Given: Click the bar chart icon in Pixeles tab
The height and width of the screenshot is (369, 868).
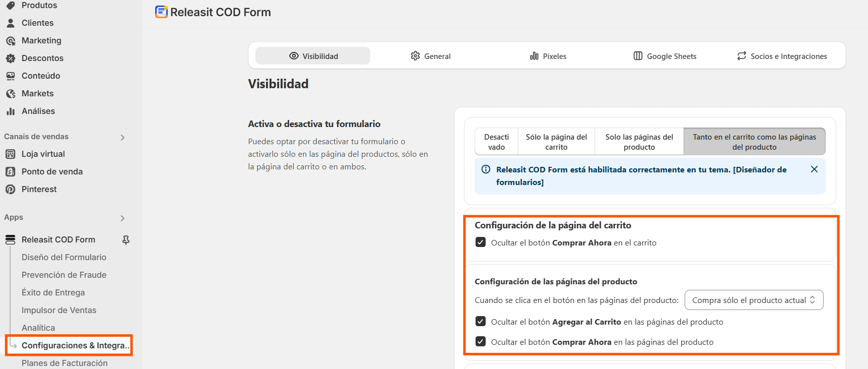Looking at the screenshot, I should click(534, 56).
